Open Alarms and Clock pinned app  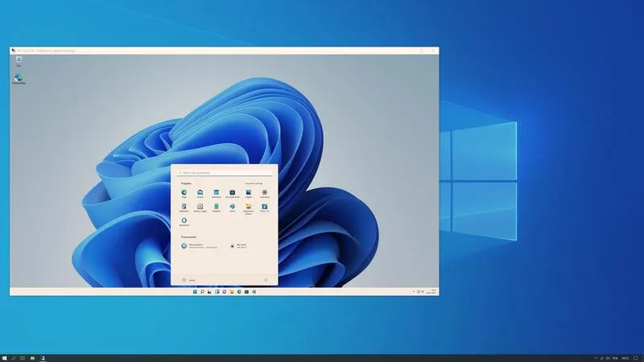200,207
